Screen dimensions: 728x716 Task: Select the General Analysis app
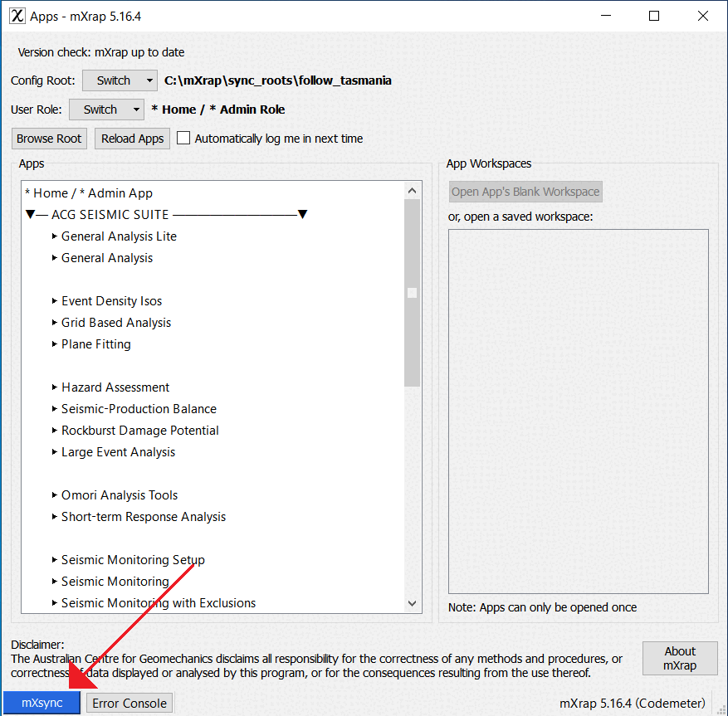pyautogui.click(x=107, y=257)
